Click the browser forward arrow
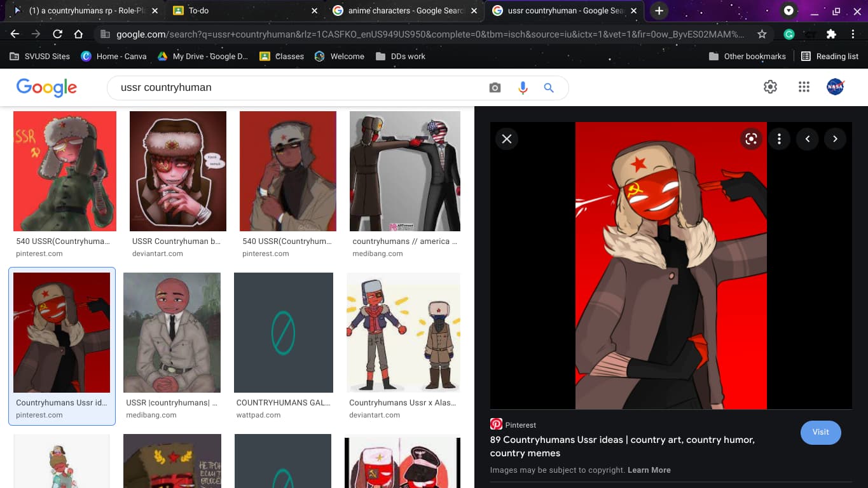The width and height of the screenshot is (868, 488). click(36, 34)
